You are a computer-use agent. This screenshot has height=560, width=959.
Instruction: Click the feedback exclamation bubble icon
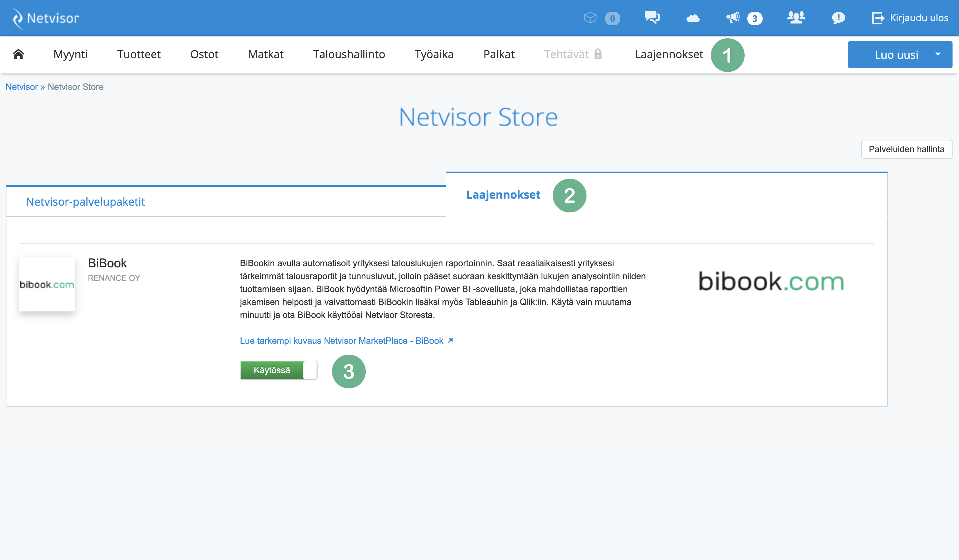(x=838, y=18)
